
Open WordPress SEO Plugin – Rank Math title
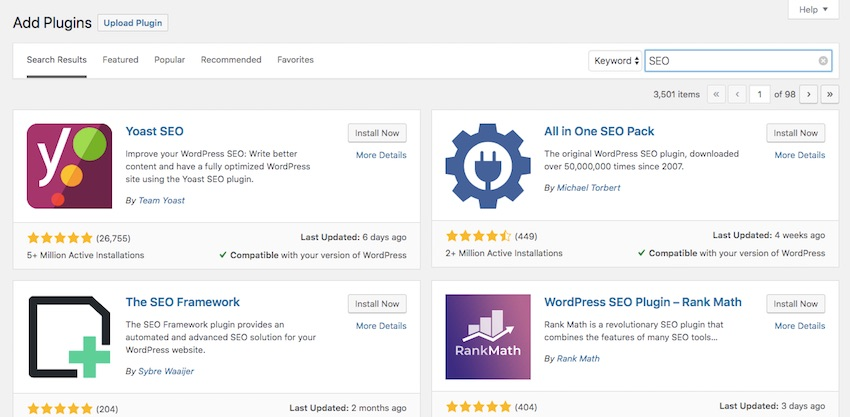[643, 302]
